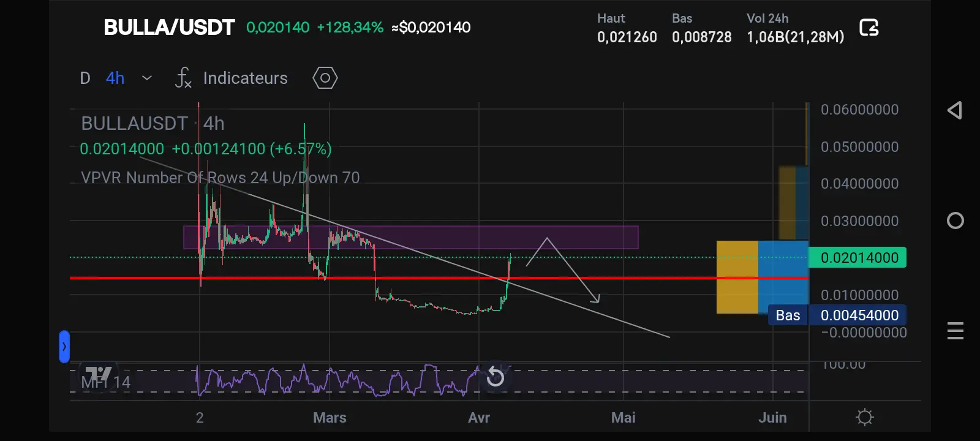This screenshot has height=441, width=980.
Task: Click the Mai label on time axis
Action: coord(624,418)
